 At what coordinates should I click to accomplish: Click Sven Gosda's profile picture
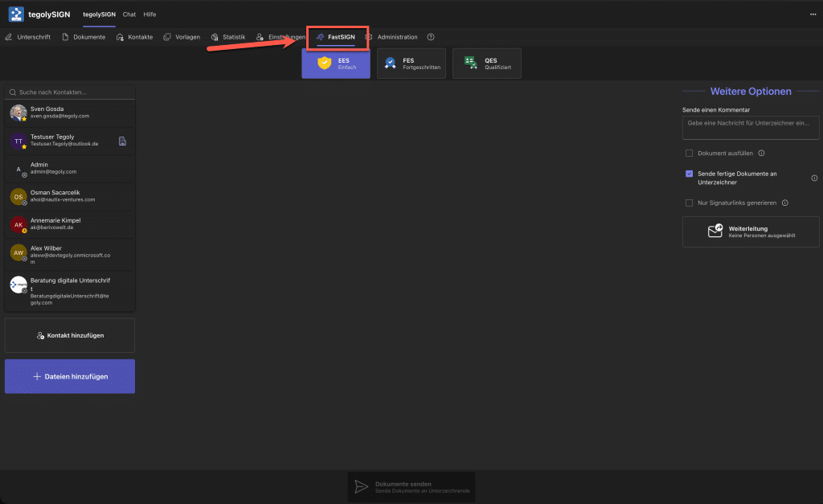[18, 113]
